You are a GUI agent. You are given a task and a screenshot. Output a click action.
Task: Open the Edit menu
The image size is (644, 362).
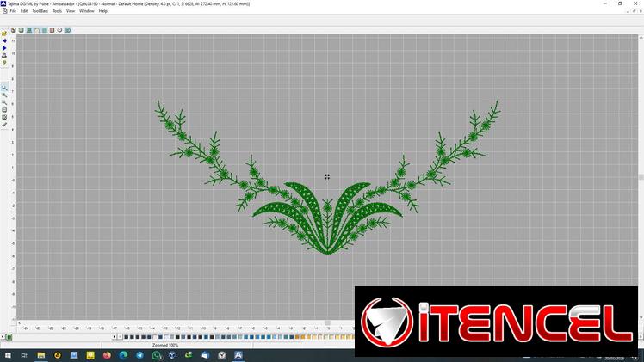coord(24,11)
